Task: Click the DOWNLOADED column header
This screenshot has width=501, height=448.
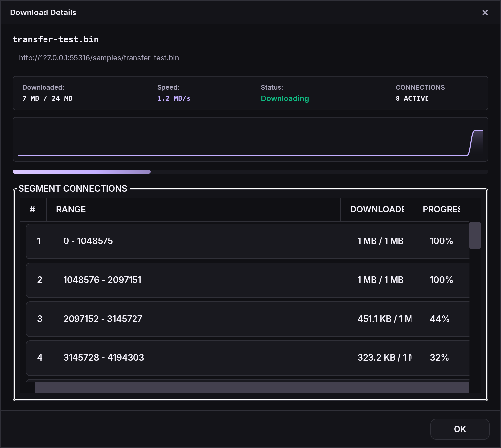Action: pos(377,210)
